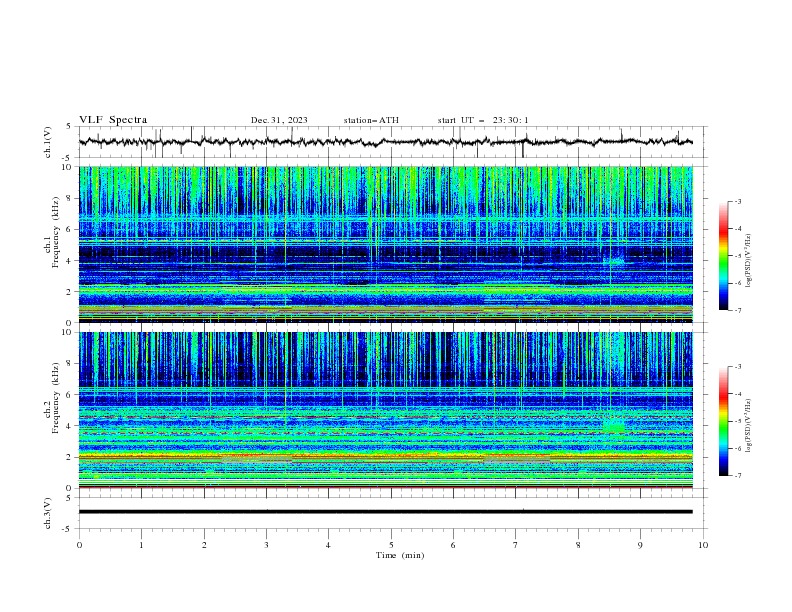The image size is (792, 612).
Task: Click the 8 kHz tick of ch.2 spectrogram
Action: 71,364
